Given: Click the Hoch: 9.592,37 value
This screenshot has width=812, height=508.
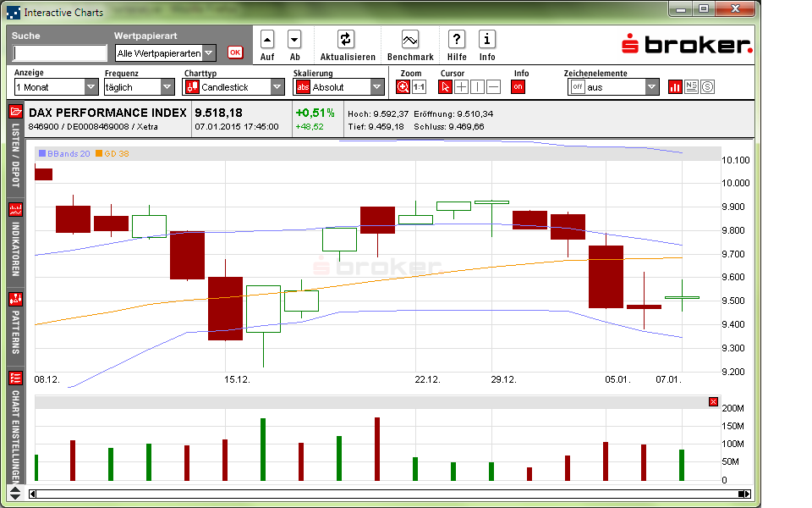Looking at the screenshot, I should coord(378,114).
